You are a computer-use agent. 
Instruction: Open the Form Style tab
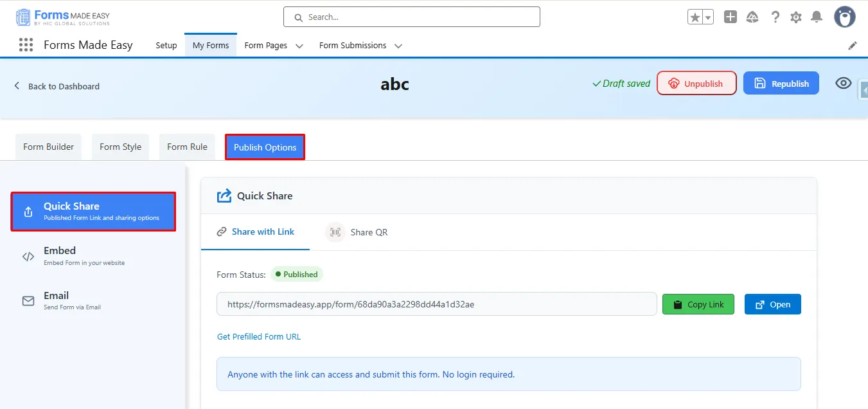pyautogui.click(x=120, y=147)
